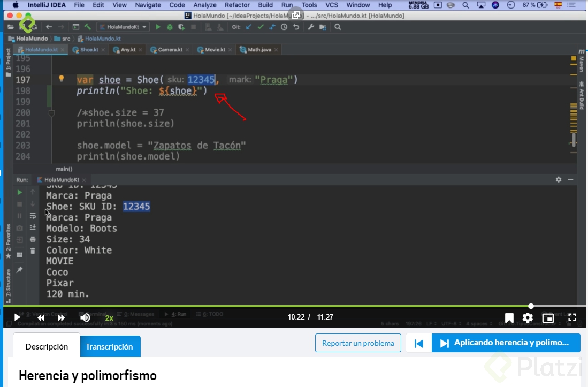The width and height of the screenshot is (588, 387).
Task: Enter fullscreen on the video player
Action: click(x=572, y=317)
